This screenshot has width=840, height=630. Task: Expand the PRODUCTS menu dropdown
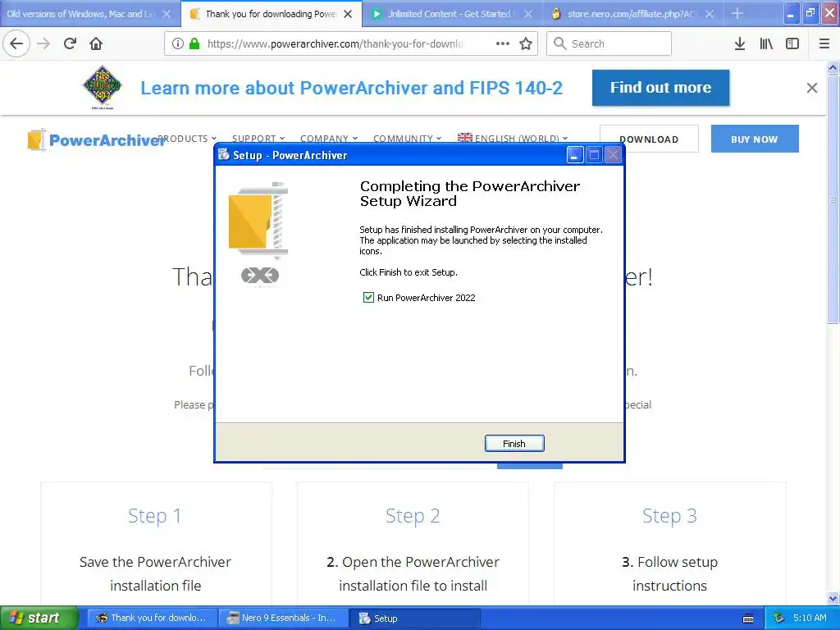coord(187,138)
